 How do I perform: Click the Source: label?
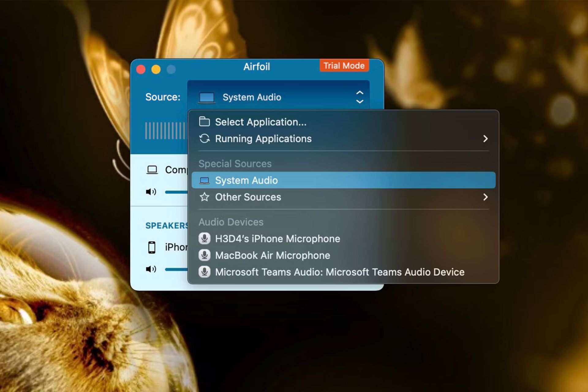pyautogui.click(x=163, y=97)
